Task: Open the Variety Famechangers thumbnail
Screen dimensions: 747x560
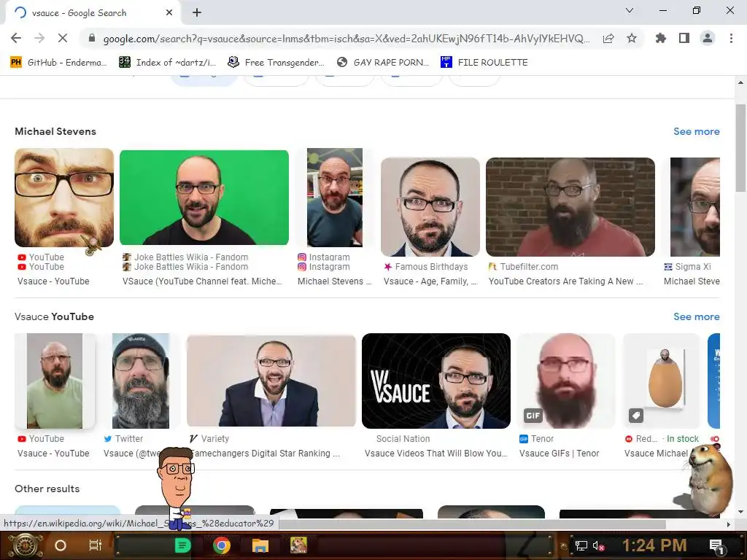Action: click(271, 381)
